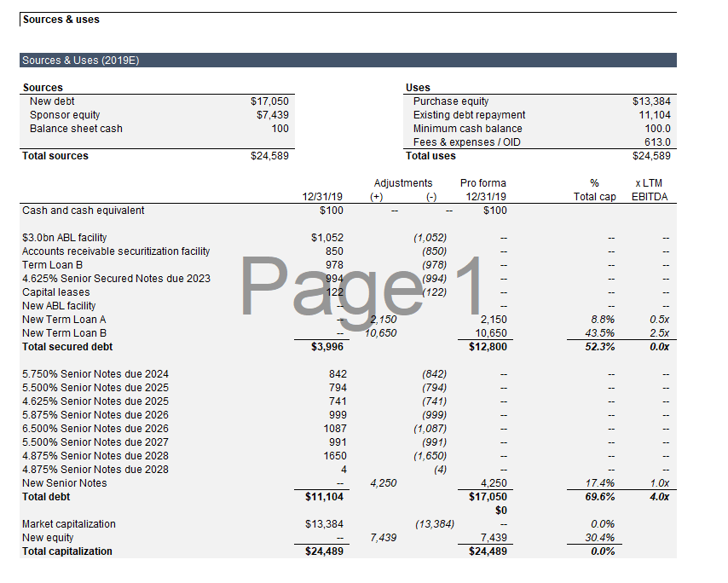Click the 'Adjustments' column header

point(403,183)
